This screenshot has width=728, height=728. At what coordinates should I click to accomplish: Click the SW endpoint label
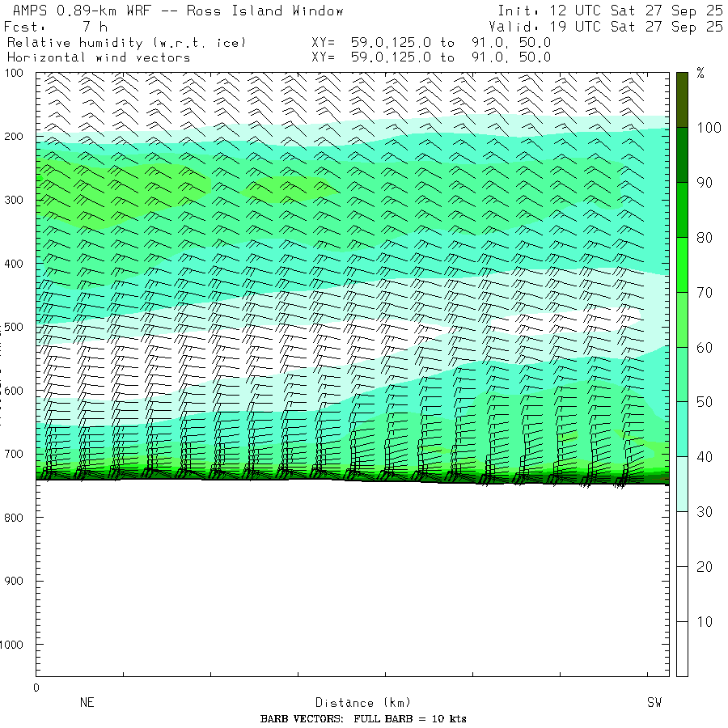pyautogui.click(x=654, y=703)
